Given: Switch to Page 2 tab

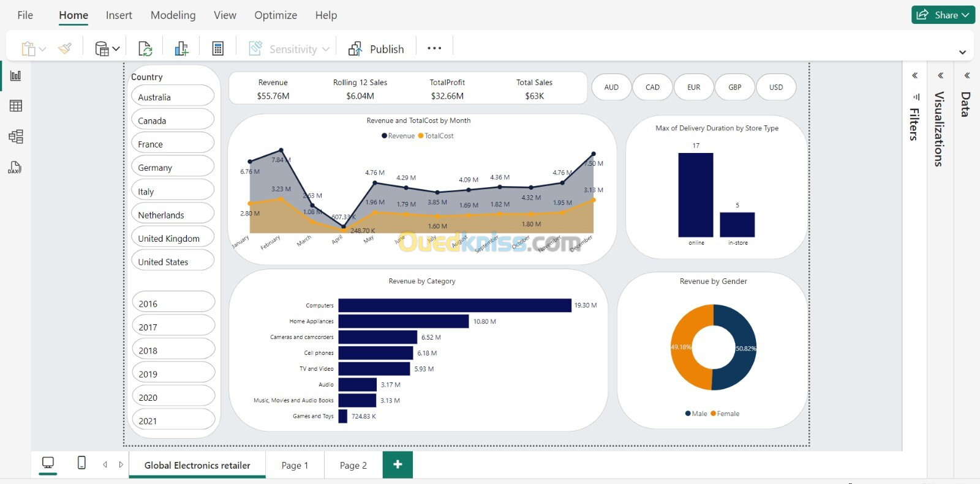Looking at the screenshot, I should point(353,465).
